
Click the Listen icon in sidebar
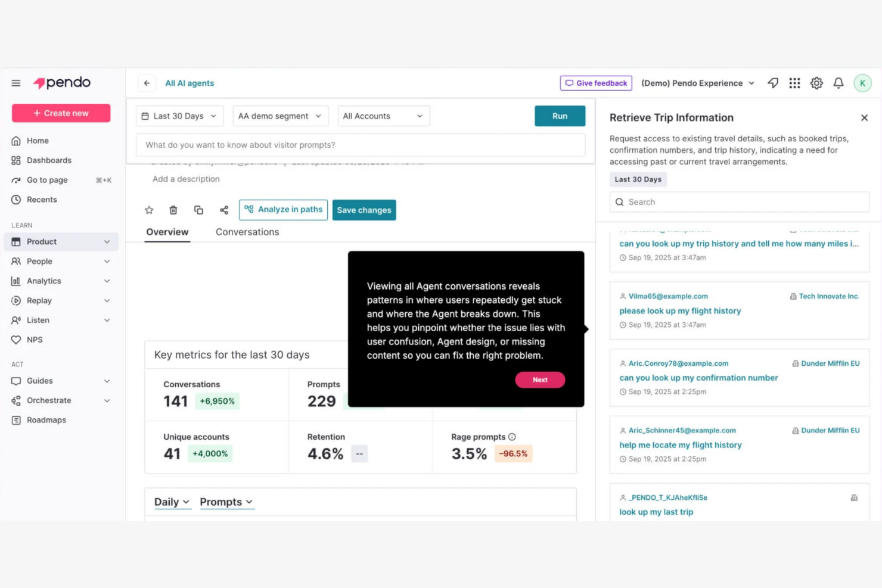point(16,320)
